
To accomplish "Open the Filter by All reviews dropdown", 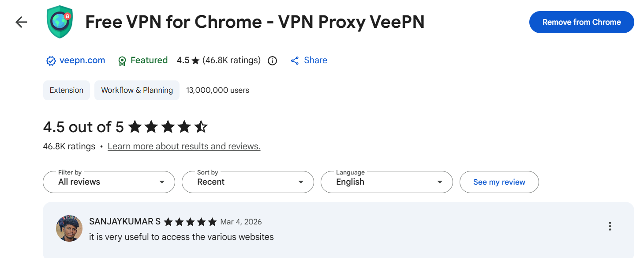I will click(x=109, y=182).
